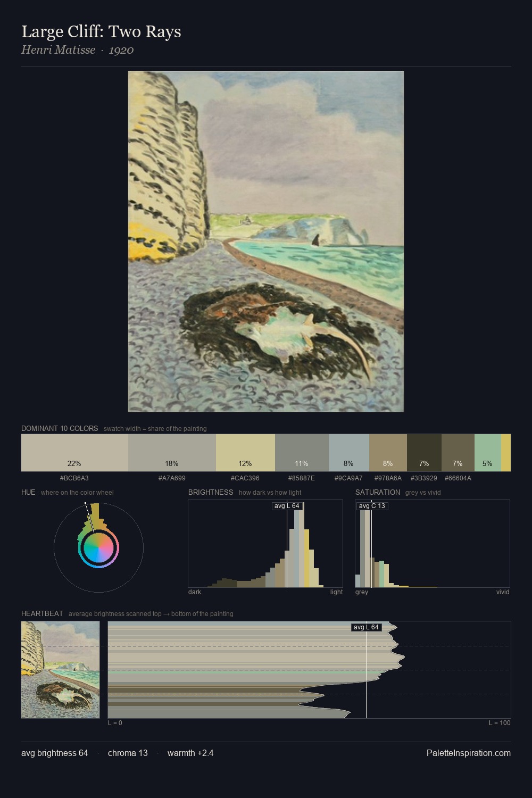
Task: Click the hex code #85887E
Action: click(x=302, y=478)
